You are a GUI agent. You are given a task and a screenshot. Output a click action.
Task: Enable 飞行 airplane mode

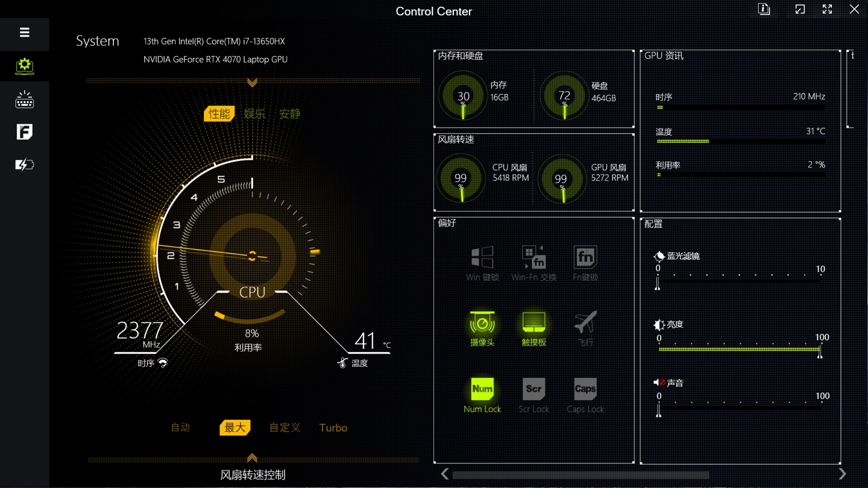pyautogui.click(x=585, y=324)
